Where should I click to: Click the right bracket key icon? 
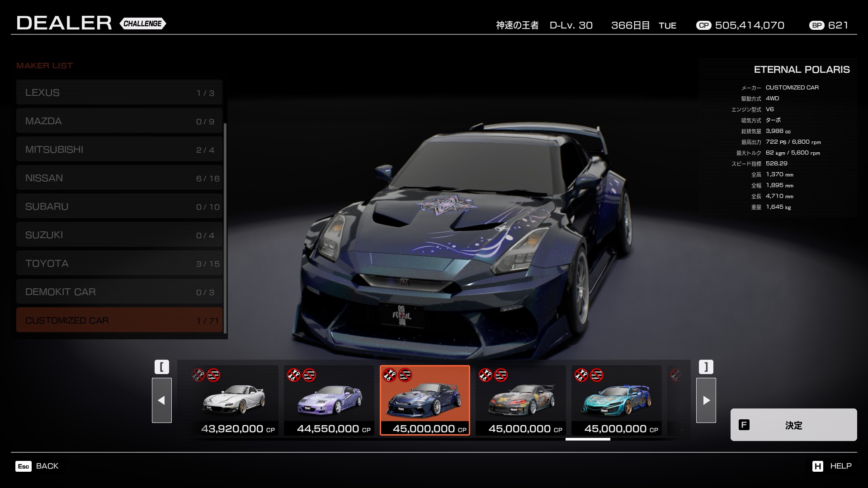(706, 367)
